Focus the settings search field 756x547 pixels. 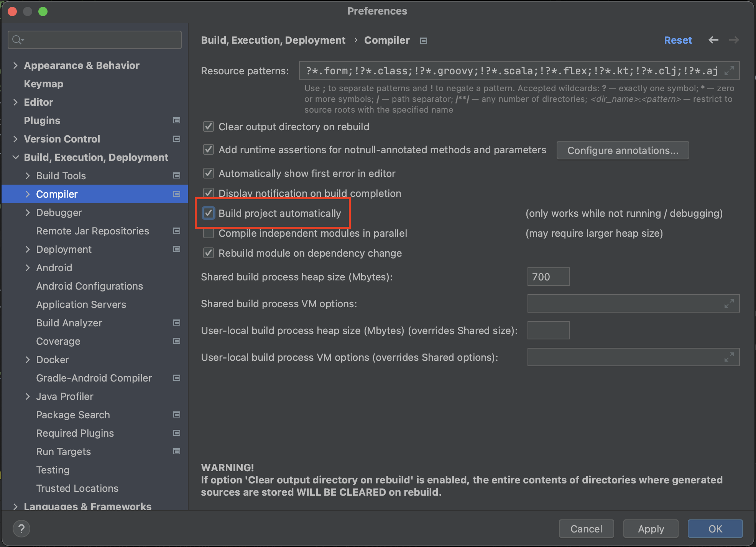tap(95, 40)
